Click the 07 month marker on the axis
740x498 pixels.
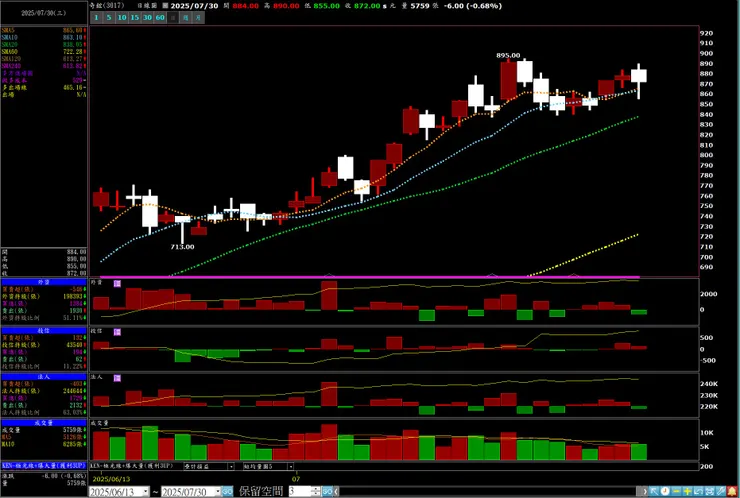296,479
